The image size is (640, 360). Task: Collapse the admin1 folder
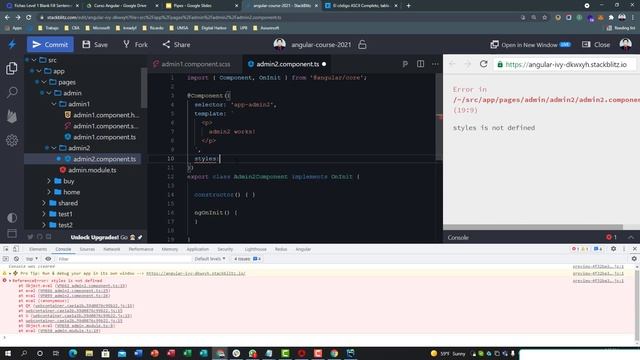point(54,104)
